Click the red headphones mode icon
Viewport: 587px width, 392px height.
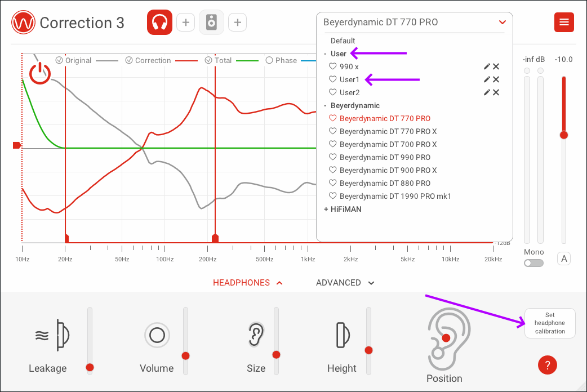click(x=159, y=23)
